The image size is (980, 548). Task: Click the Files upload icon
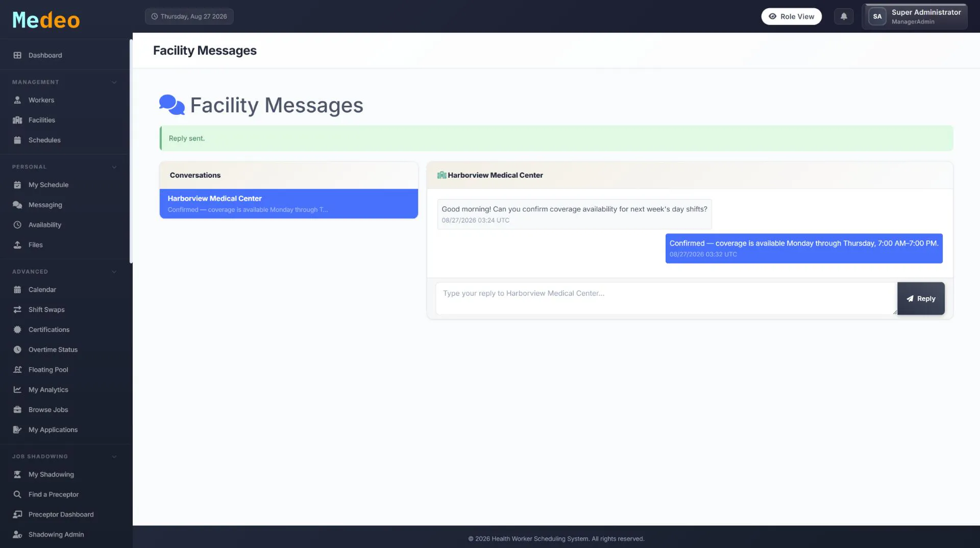[x=17, y=245]
